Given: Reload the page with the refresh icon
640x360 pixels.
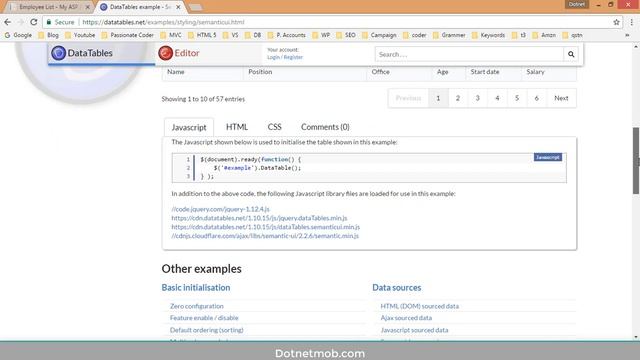Looking at the screenshot, I should 33,22.
